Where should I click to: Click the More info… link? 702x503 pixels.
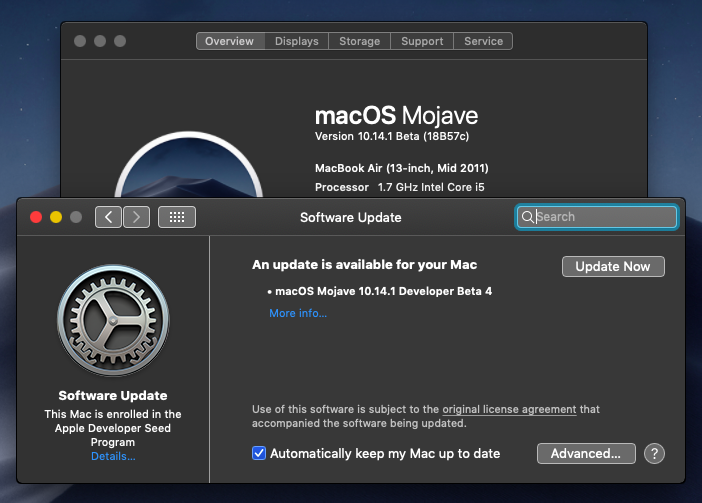click(x=298, y=313)
